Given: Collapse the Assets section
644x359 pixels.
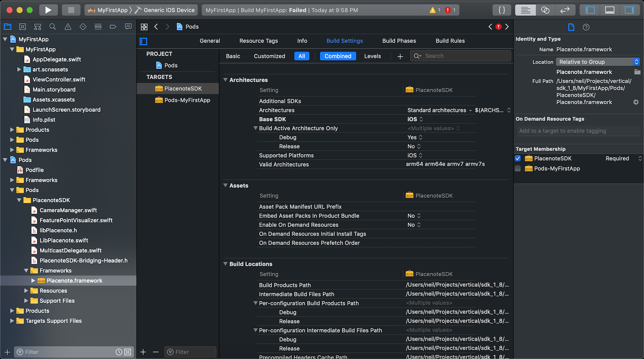Looking at the screenshot, I should coord(225,185).
